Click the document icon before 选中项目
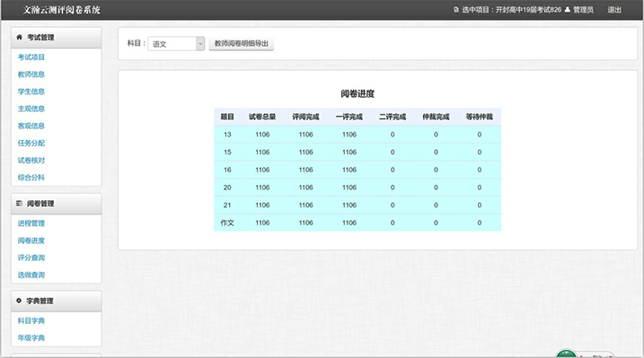644x358 pixels. [x=456, y=10]
